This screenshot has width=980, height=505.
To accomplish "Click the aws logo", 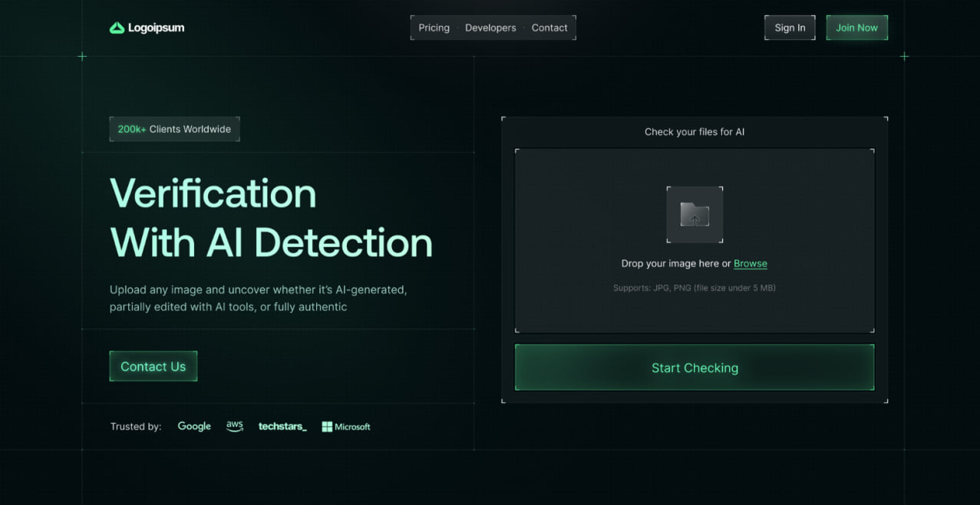I will tap(235, 426).
